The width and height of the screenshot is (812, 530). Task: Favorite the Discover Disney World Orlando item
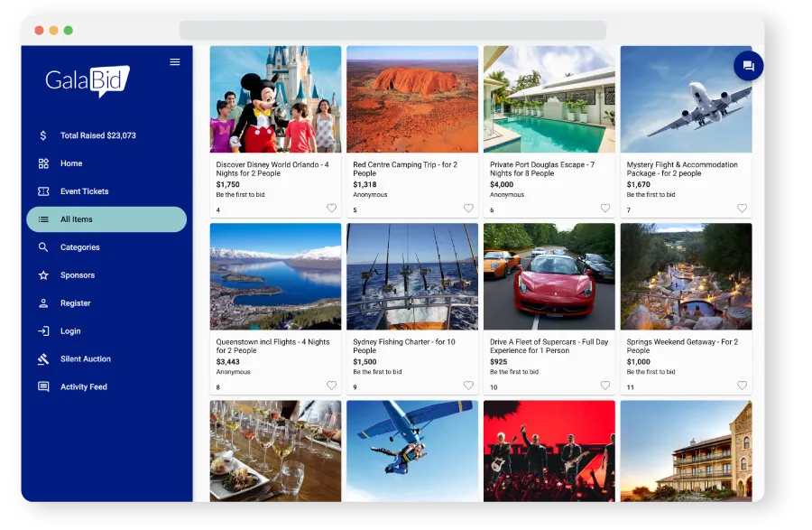point(331,209)
